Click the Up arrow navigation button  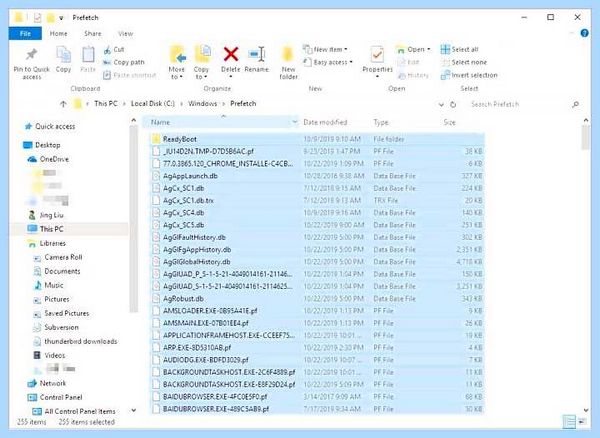[63, 104]
